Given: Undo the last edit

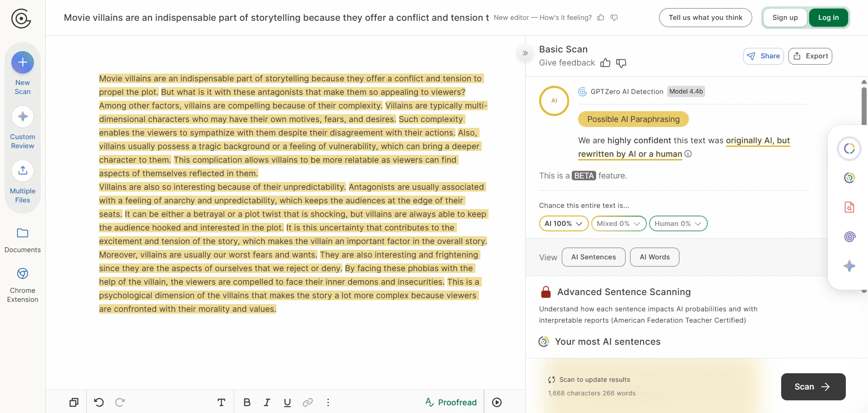Looking at the screenshot, I should coord(99,402).
